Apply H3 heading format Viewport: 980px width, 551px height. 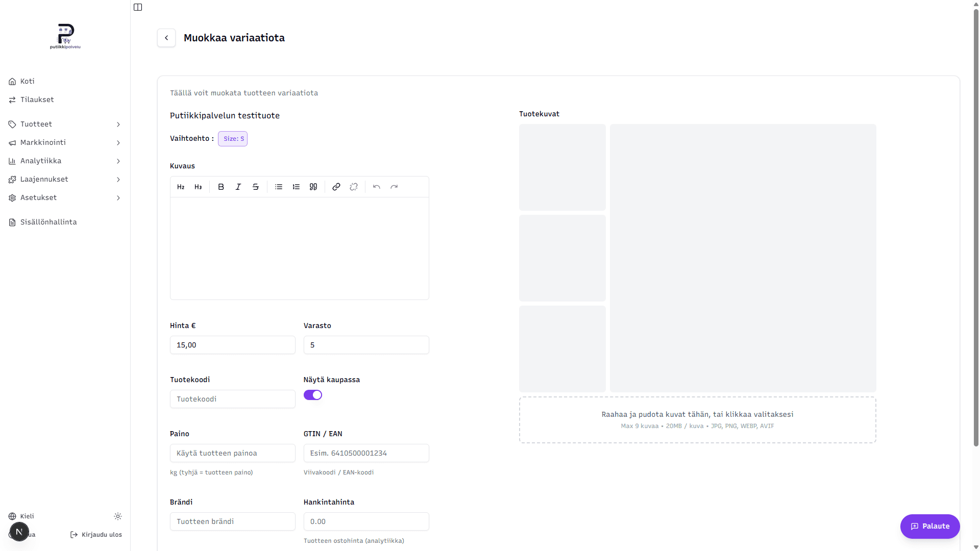point(198,187)
